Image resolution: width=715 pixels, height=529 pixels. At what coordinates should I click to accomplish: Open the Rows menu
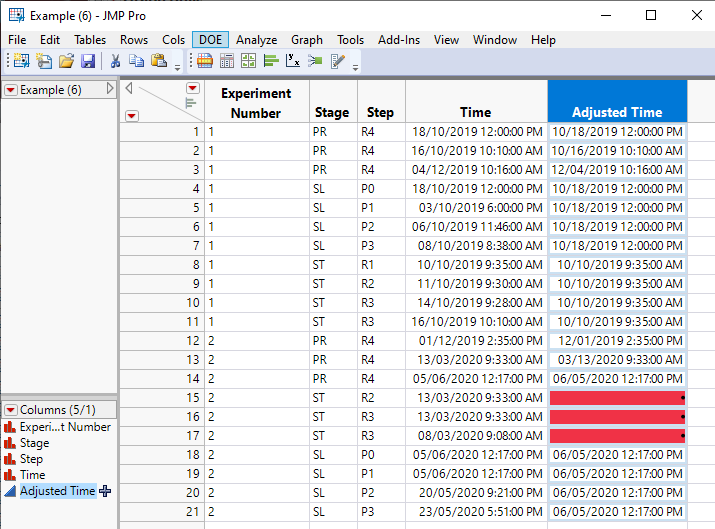click(134, 40)
